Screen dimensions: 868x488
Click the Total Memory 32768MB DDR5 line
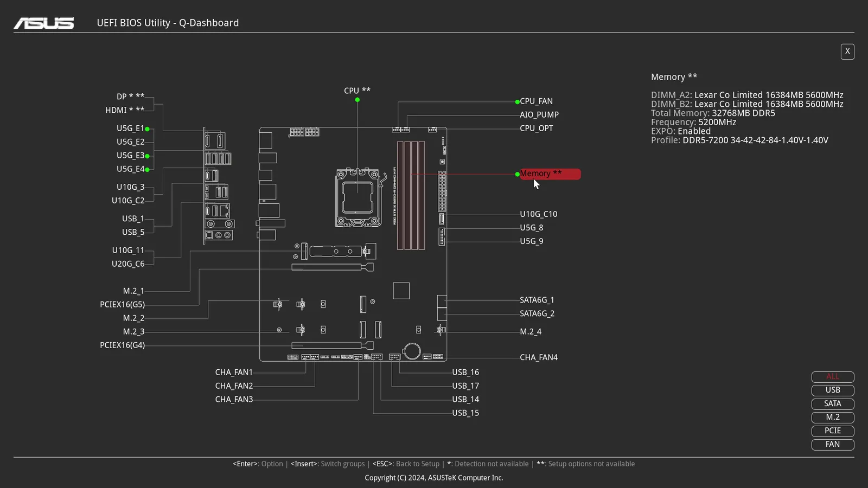713,113
